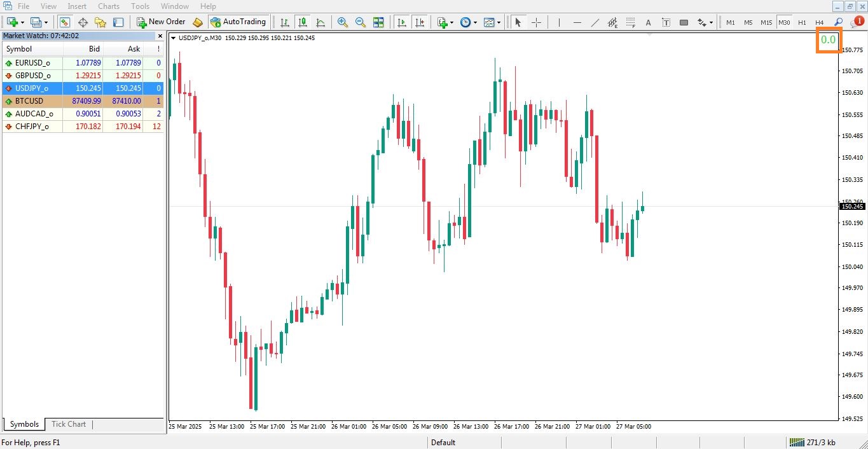
Task: Open the Templates icon
Action: coord(489,22)
